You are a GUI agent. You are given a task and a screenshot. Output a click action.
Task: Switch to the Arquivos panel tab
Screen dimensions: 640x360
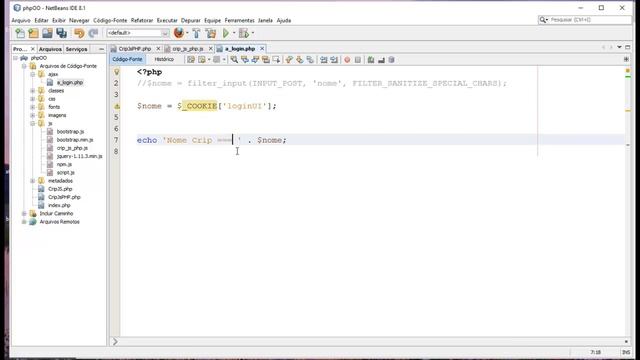(50, 49)
